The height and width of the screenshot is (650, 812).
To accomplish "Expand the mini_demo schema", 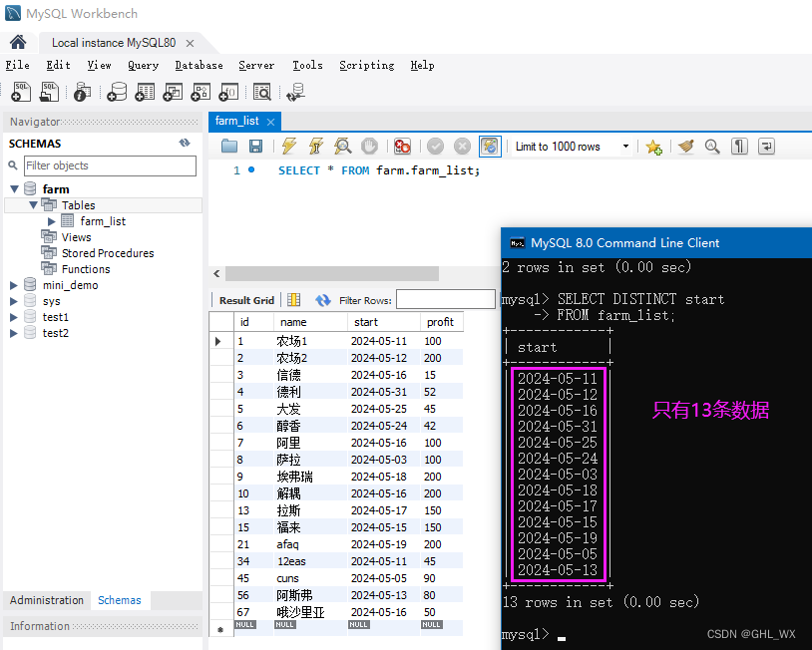I will [13, 285].
